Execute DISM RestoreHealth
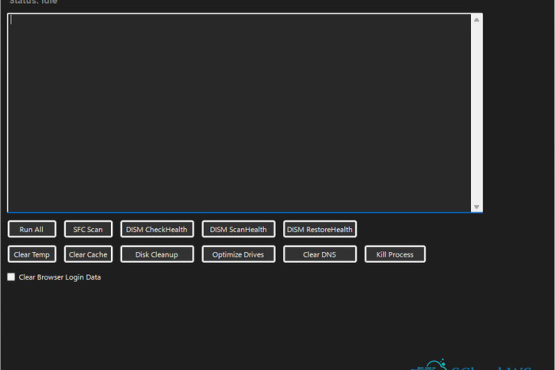Screen dimensions: 555x370 pos(320,229)
